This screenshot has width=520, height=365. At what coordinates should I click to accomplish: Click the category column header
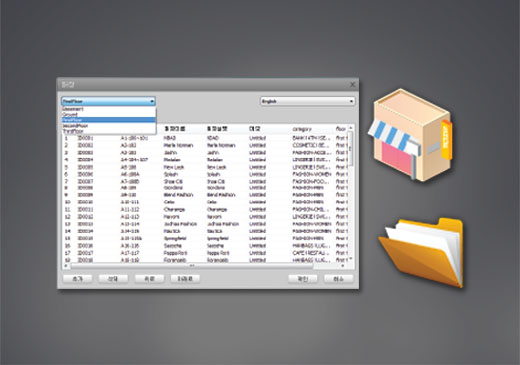302,129
